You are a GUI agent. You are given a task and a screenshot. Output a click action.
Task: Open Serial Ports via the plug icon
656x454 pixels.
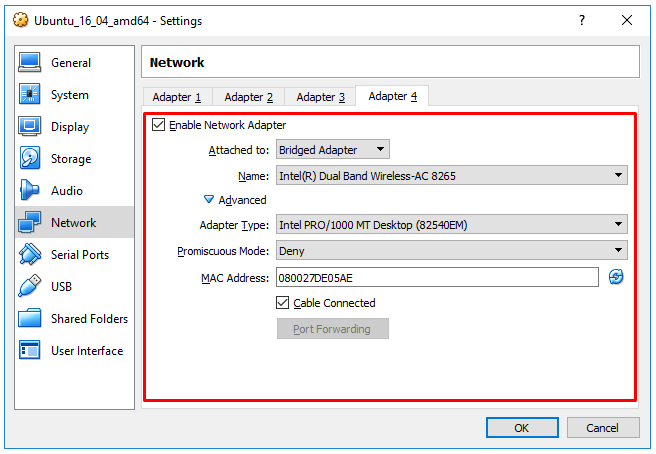tap(29, 254)
